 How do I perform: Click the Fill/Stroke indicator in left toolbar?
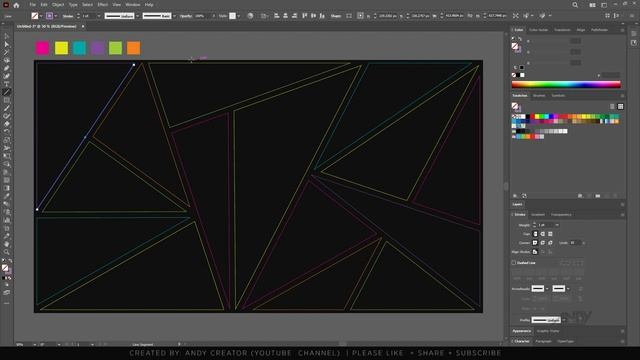[x=6, y=269]
